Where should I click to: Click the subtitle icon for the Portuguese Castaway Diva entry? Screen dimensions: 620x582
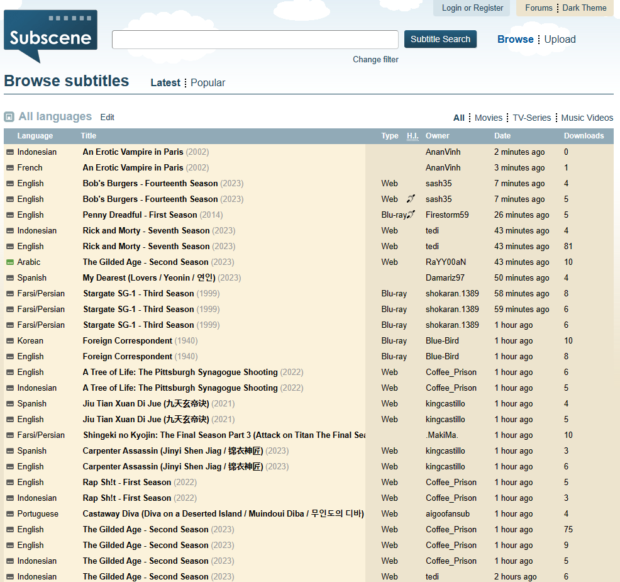coord(10,514)
